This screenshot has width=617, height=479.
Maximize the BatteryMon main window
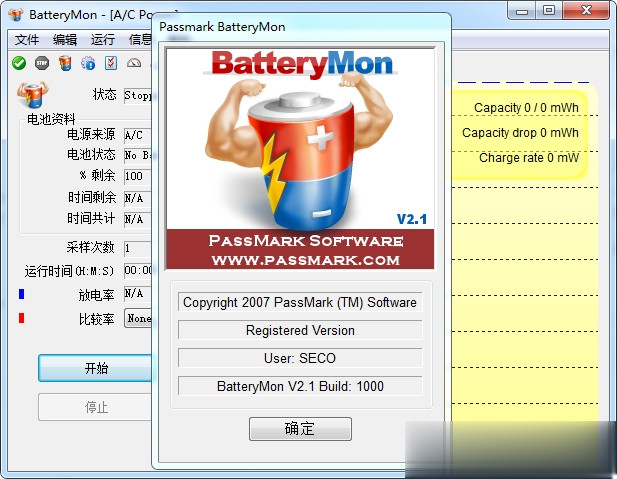pos(549,11)
